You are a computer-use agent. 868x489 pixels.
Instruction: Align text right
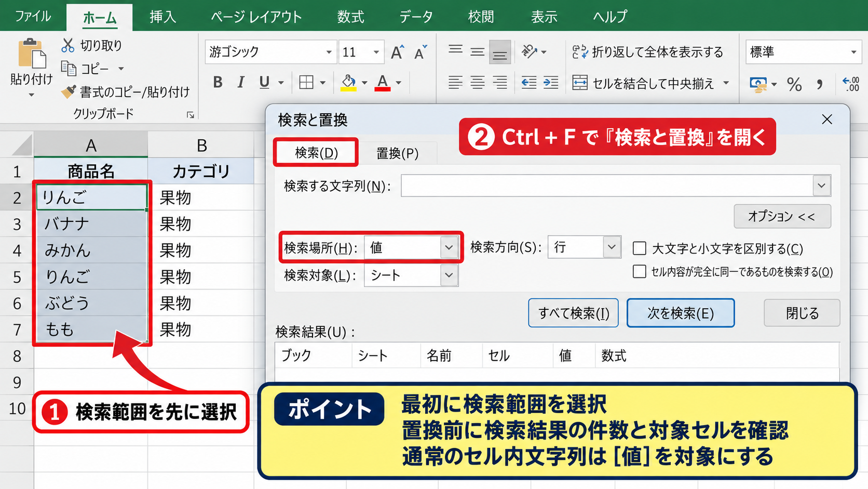(500, 83)
